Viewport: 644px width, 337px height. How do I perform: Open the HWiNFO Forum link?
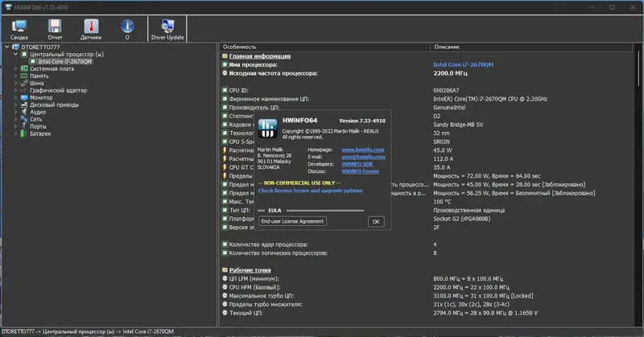click(x=360, y=171)
